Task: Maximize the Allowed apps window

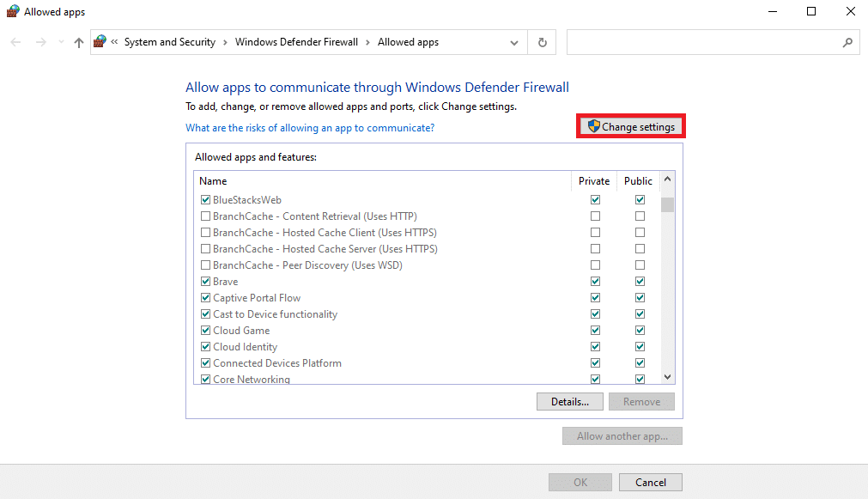Action: click(x=811, y=12)
